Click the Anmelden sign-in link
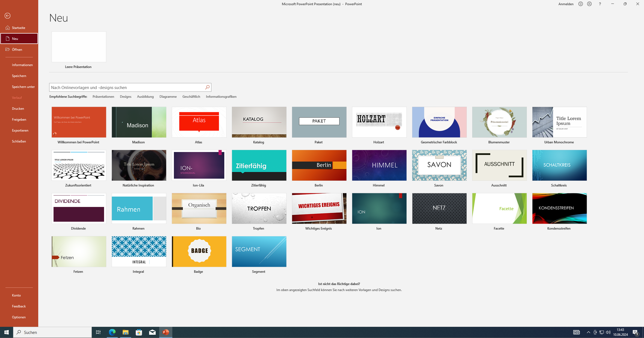 pyautogui.click(x=566, y=4)
